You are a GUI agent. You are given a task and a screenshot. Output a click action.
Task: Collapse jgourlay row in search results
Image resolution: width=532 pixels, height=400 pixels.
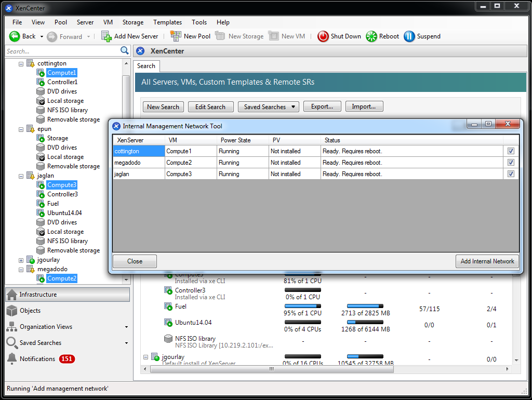pyautogui.click(x=145, y=357)
